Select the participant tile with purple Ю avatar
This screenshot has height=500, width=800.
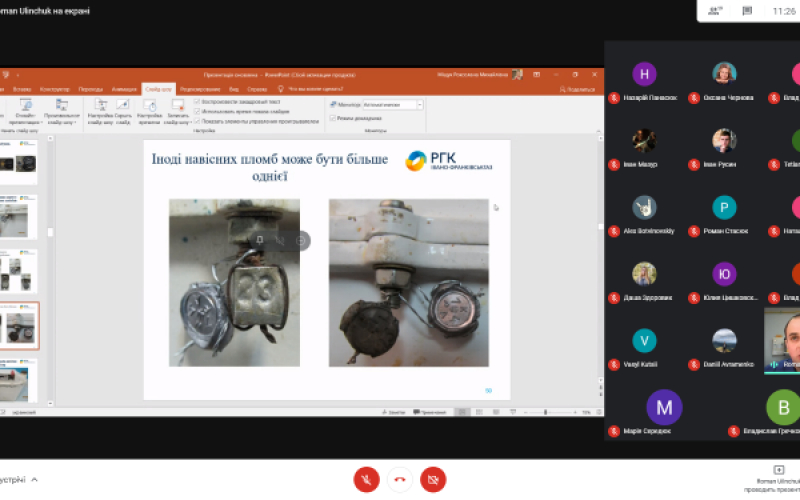pos(724,283)
